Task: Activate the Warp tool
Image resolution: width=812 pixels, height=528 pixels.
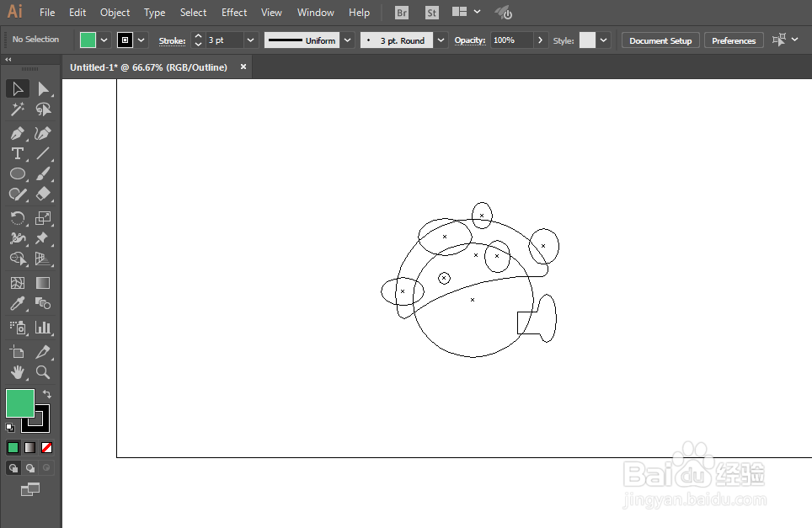Action: tap(17, 238)
